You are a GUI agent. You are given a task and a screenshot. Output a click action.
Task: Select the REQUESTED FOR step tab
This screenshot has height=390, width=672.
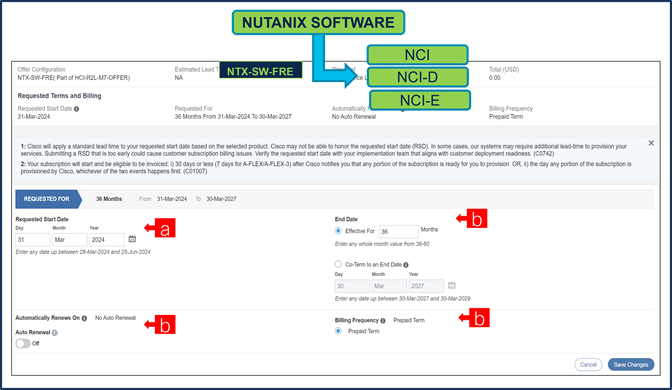click(x=48, y=199)
